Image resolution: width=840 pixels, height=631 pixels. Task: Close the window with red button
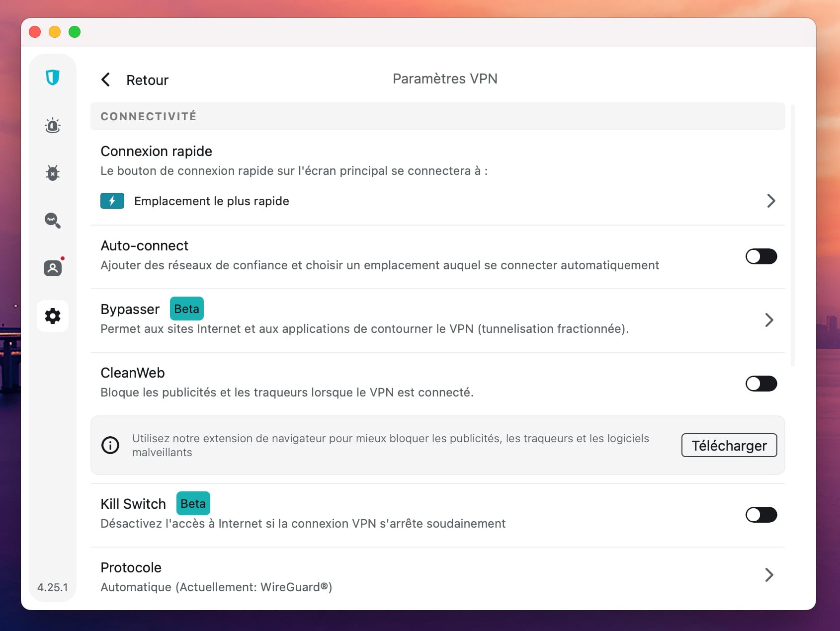pyautogui.click(x=35, y=32)
